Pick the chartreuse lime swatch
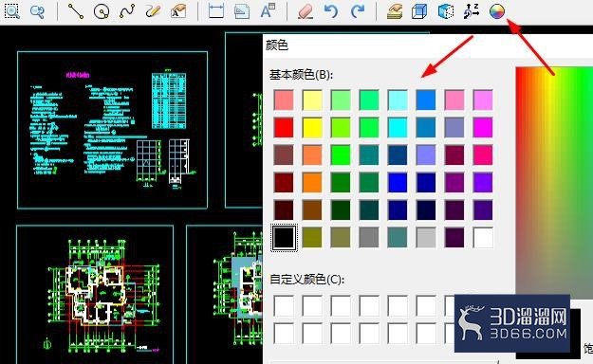Viewport: 593px width, 364px height. pyautogui.click(x=341, y=127)
